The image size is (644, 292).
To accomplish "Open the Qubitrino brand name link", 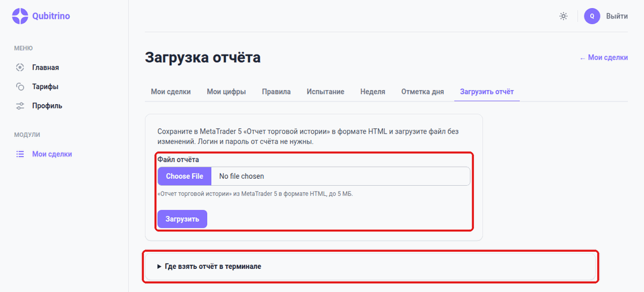I will point(51,16).
